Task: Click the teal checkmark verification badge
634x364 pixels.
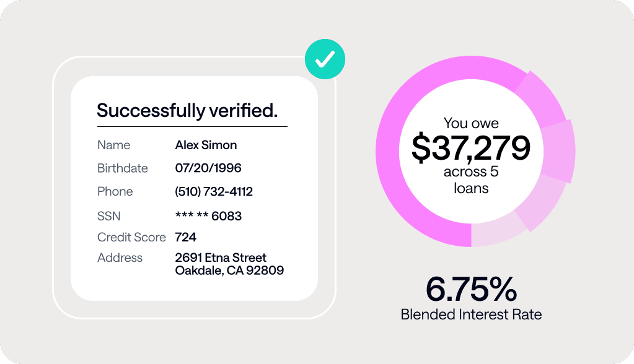Action: tap(325, 59)
